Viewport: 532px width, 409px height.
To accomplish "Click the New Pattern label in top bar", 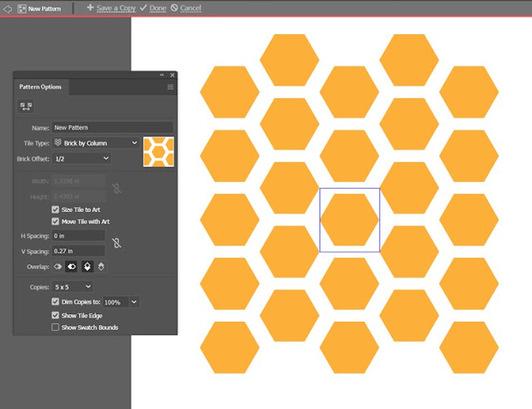I will pos(44,9).
